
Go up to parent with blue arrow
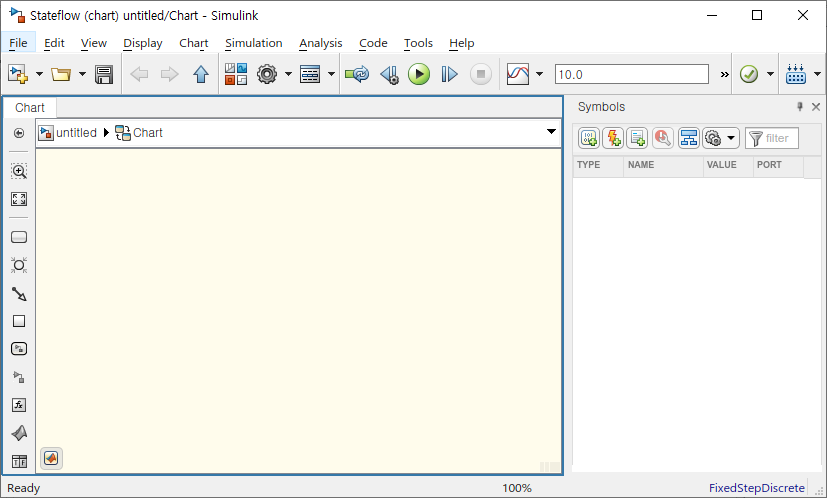pos(201,74)
